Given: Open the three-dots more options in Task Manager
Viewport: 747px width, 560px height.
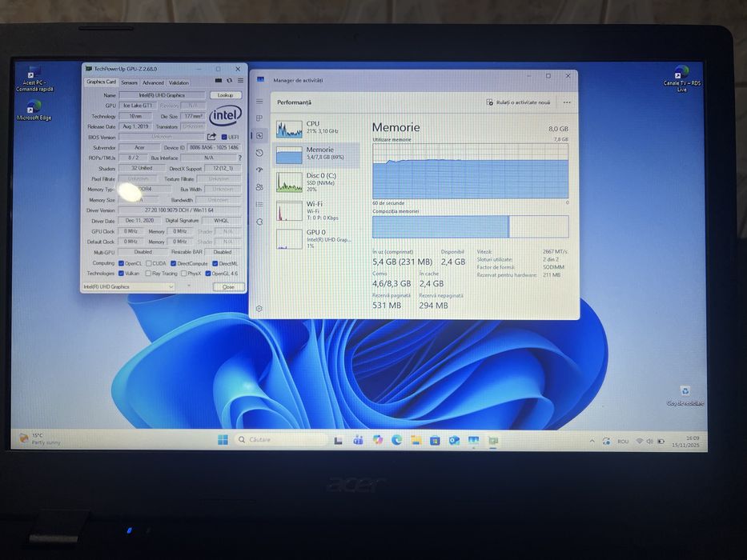Looking at the screenshot, I should coord(566,102).
